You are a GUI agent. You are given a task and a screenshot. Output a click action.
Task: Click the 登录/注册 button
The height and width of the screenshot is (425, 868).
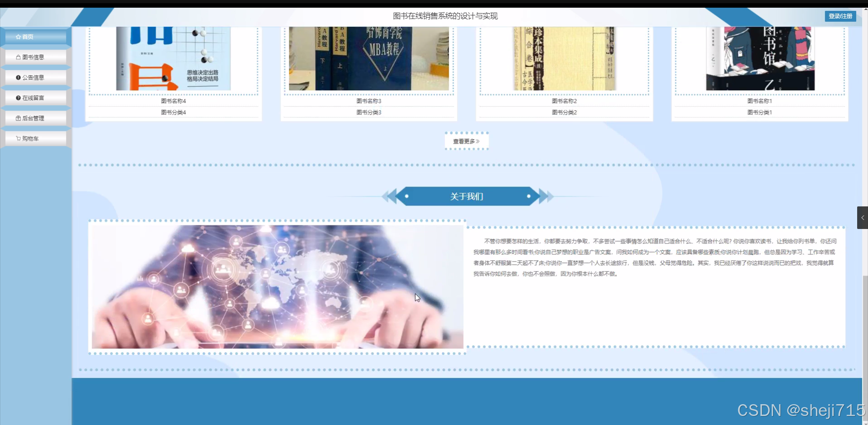click(x=841, y=16)
